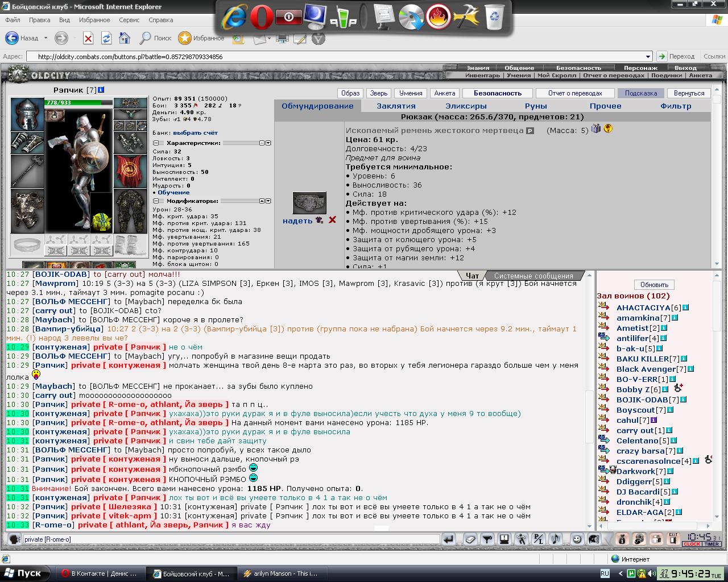Click the red X delete item icon
Screen dimensions: 728x582
click(332, 220)
